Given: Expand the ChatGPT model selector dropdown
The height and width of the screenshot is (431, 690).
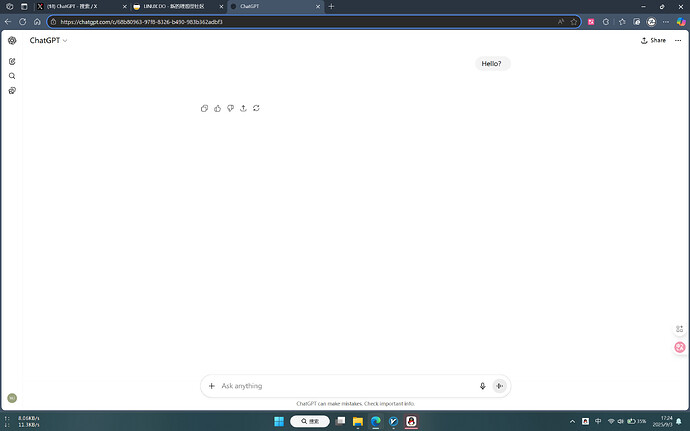Looking at the screenshot, I should 48,41.
